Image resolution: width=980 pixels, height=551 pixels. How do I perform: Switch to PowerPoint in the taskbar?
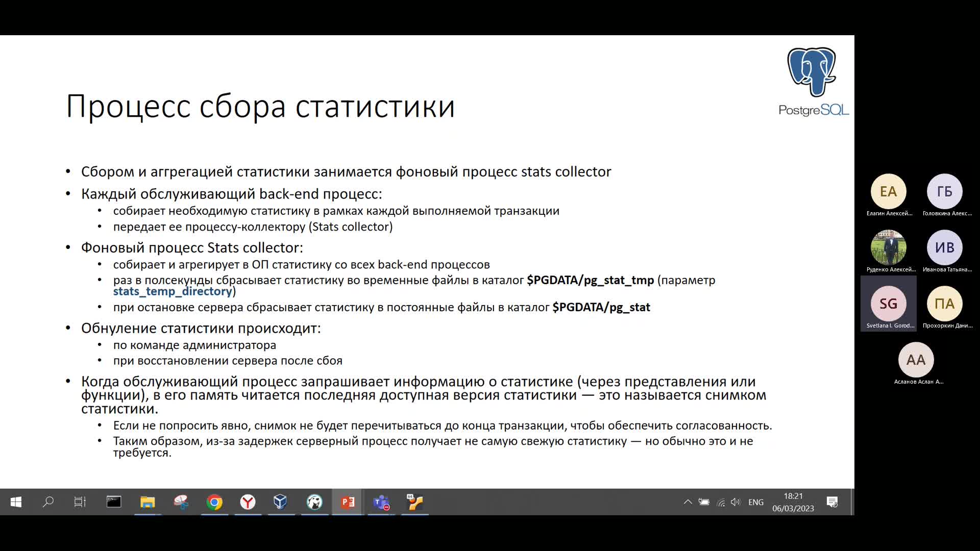click(348, 502)
